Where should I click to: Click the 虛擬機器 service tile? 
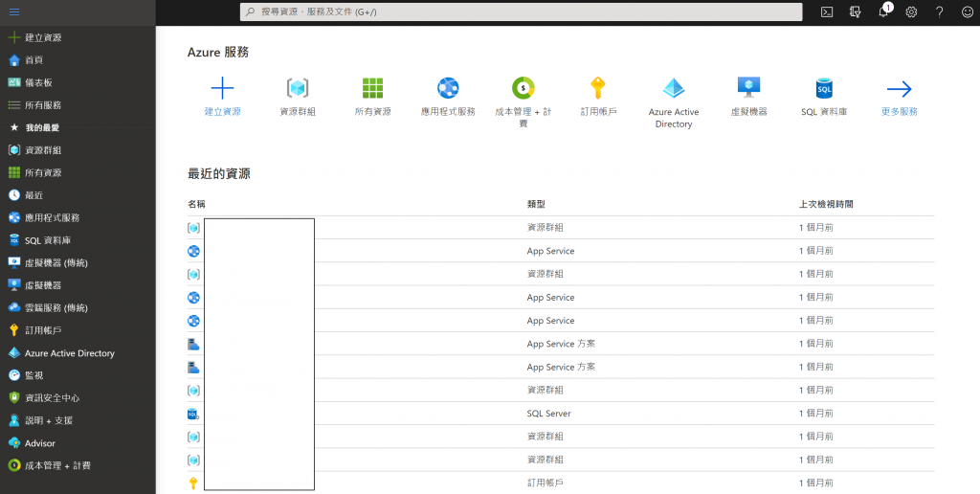[748, 97]
